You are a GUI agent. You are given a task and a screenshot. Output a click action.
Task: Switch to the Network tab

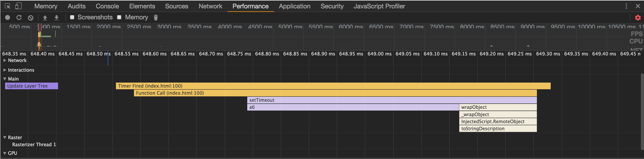pyautogui.click(x=210, y=6)
